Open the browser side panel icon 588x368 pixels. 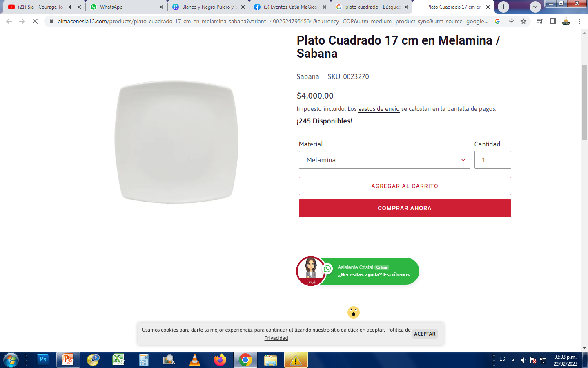coord(552,21)
